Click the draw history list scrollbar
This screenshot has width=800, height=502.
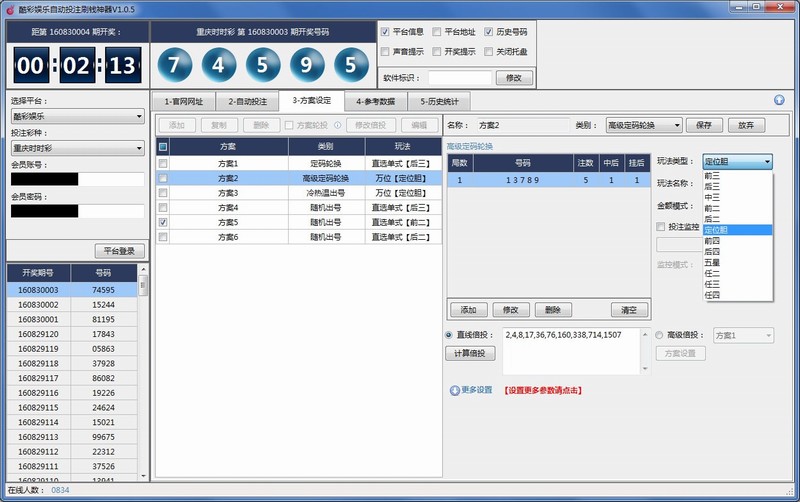click(143, 380)
